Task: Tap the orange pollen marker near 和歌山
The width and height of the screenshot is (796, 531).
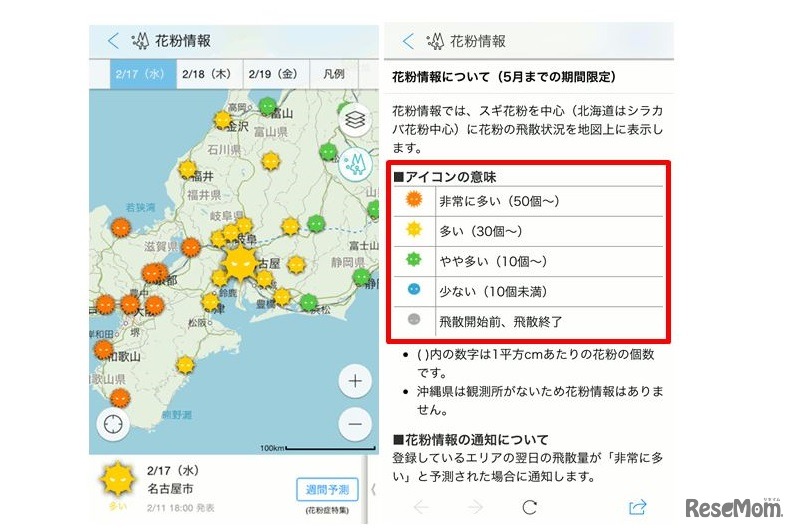Action: (104, 350)
